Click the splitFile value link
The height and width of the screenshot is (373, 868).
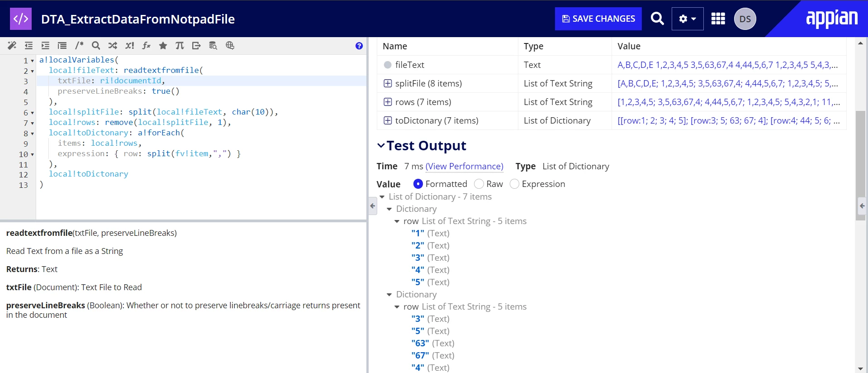[x=728, y=83]
